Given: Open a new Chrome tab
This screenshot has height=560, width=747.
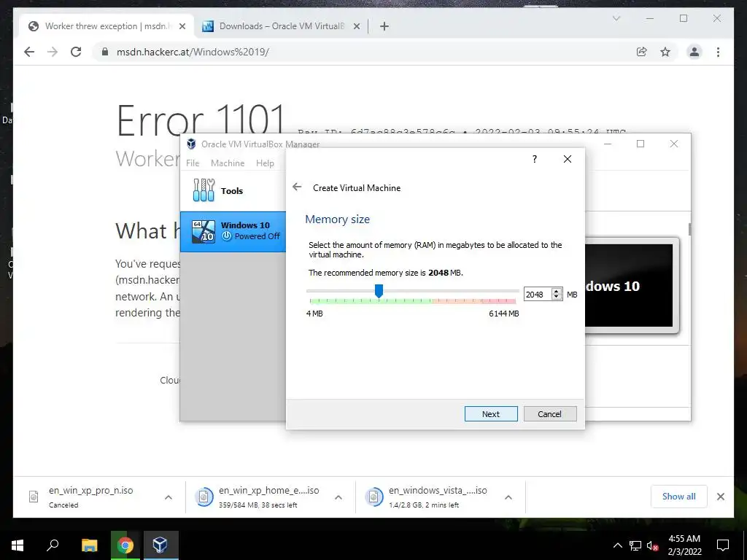Looking at the screenshot, I should [x=384, y=26].
